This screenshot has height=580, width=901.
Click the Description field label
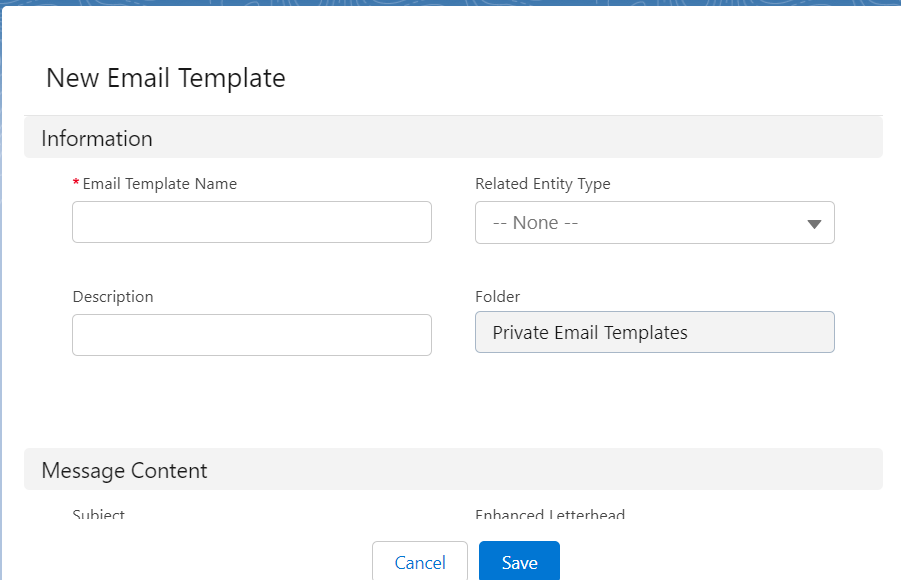tap(113, 297)
